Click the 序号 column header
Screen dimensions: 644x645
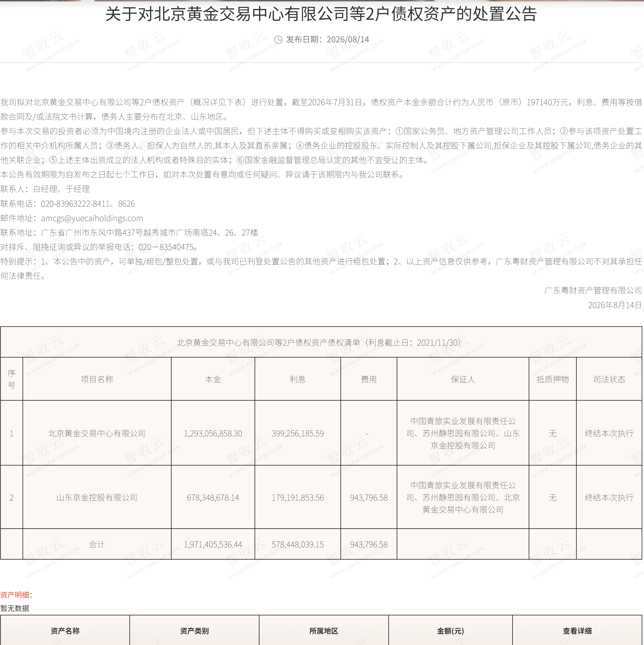coord(12,379)
